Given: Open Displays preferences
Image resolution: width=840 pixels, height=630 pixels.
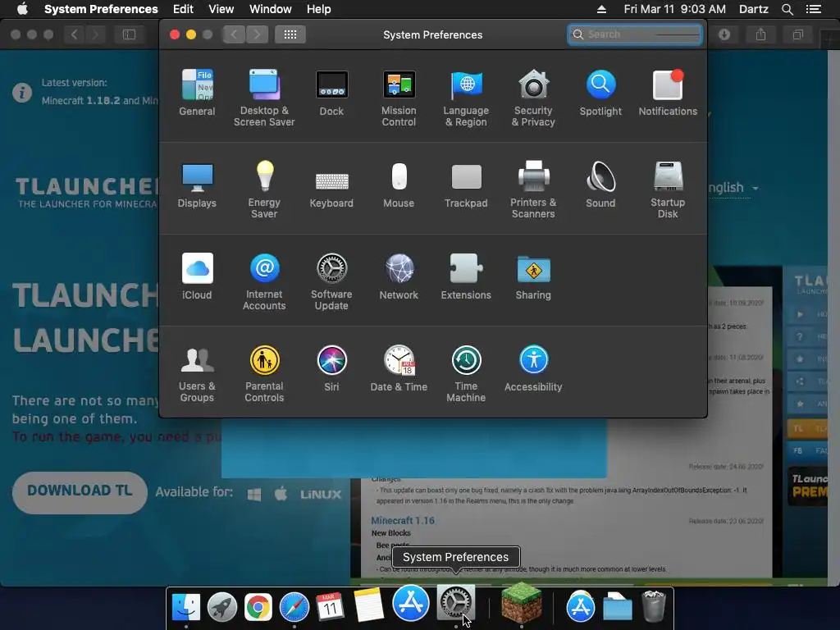Looking at the screenshot, I should [197, 185].
